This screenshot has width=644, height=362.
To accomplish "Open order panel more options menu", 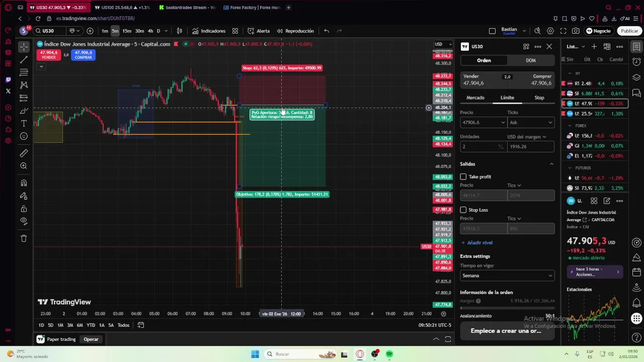I will coord(538,46).
